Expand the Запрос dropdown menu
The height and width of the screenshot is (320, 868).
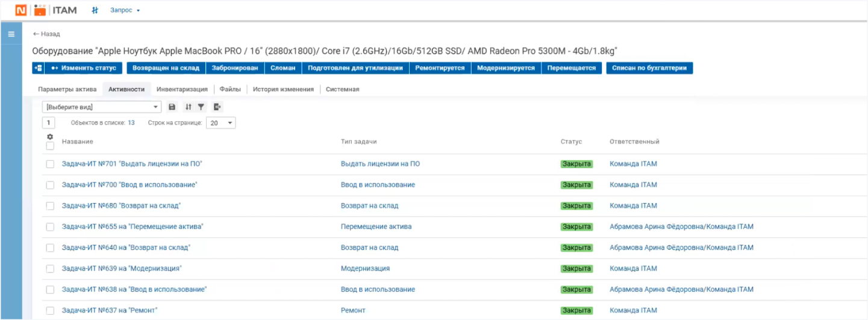[125, 10]
